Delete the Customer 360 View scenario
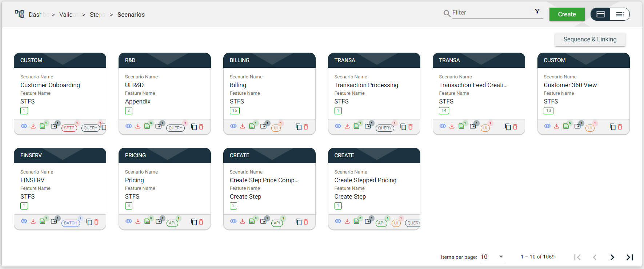This screenshot has width=644, height=269. coord(620,127)
